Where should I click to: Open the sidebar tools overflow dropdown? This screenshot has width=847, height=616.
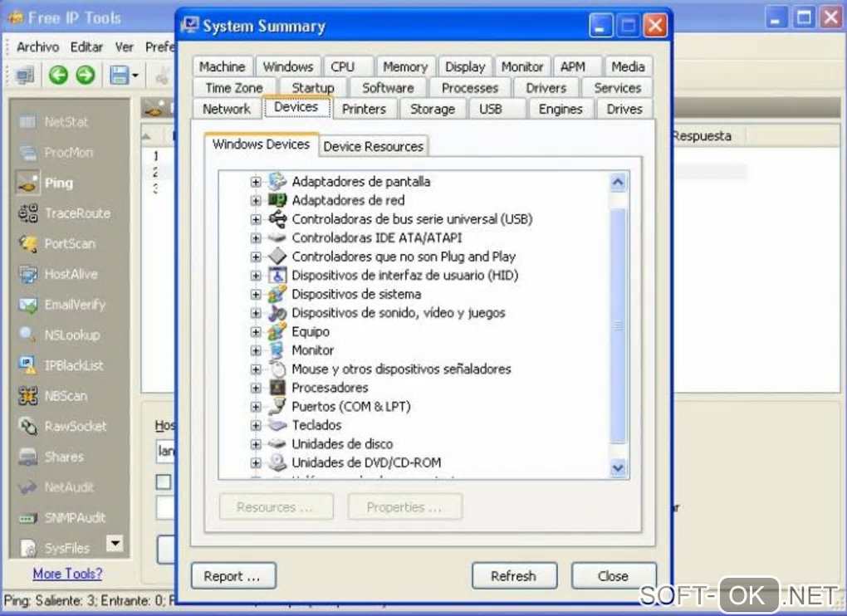(x=115, y=543)
